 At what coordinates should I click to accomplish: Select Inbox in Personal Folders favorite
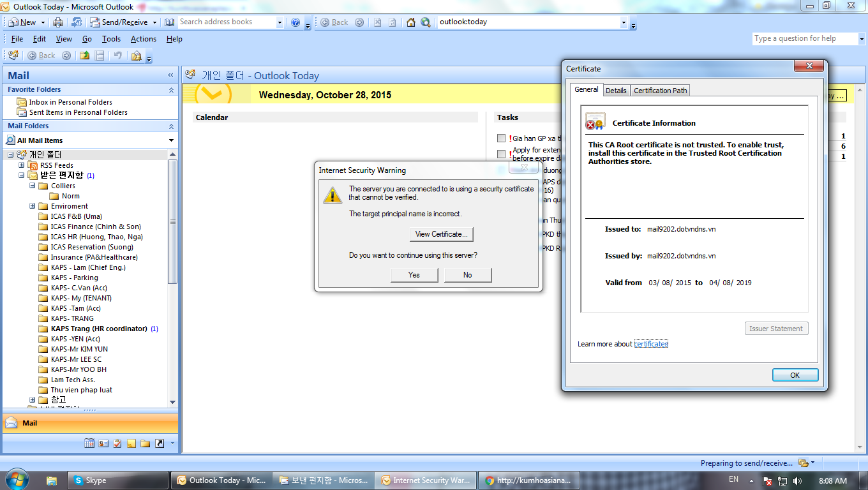[70, 102]
